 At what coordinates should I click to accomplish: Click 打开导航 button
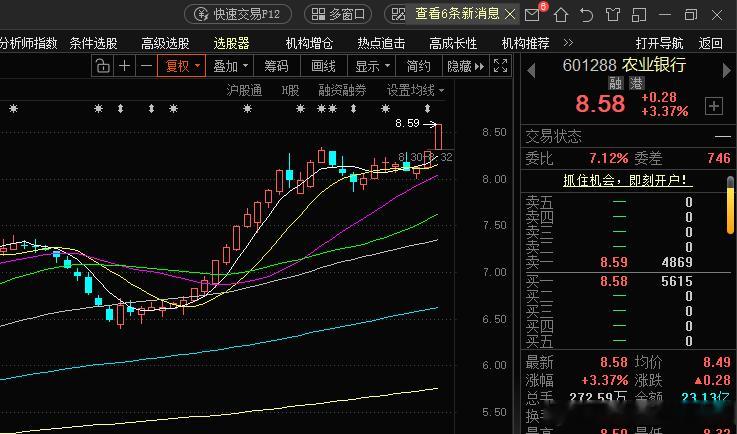pos(659,44)
